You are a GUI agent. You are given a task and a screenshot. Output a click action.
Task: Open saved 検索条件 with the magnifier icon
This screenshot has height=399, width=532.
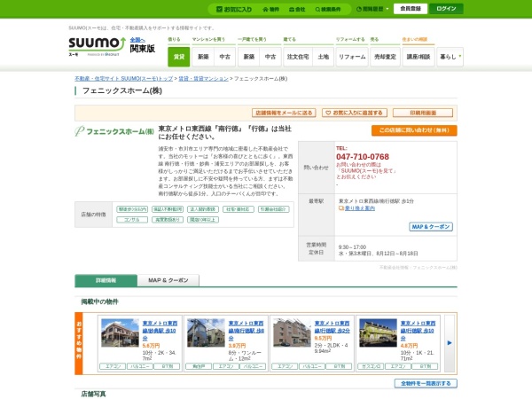(x=328, y=9)
